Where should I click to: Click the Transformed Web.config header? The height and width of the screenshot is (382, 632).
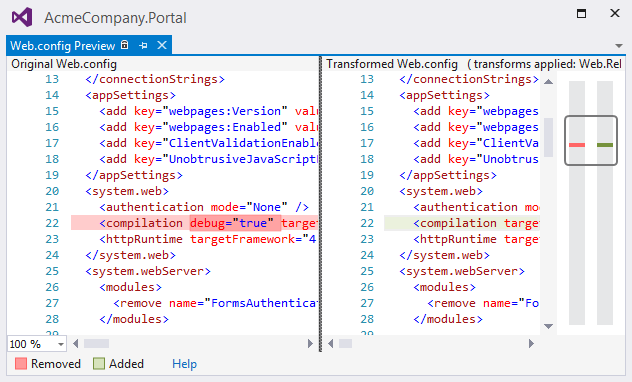tap(392, 64)
